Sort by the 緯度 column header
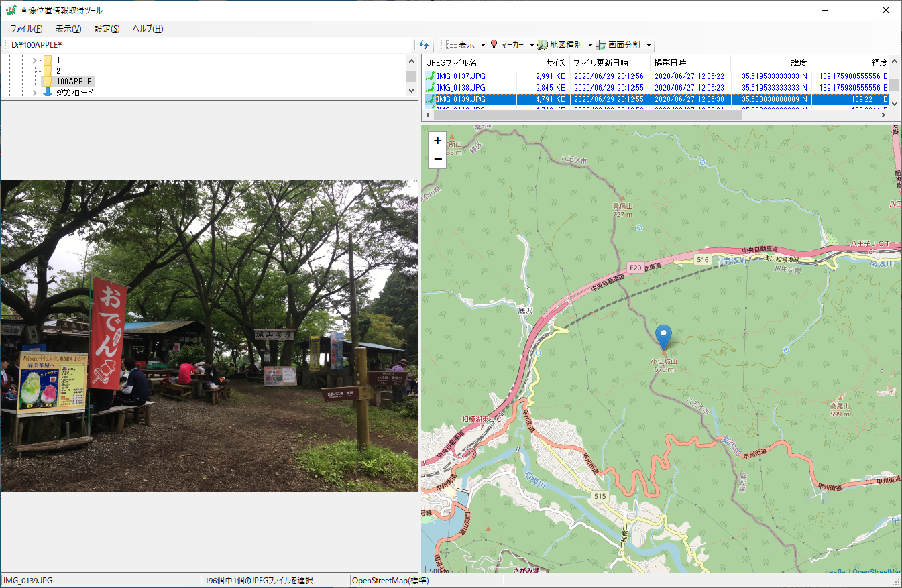Viewport: 902px width, 588px height. click(x=771, y=63)
